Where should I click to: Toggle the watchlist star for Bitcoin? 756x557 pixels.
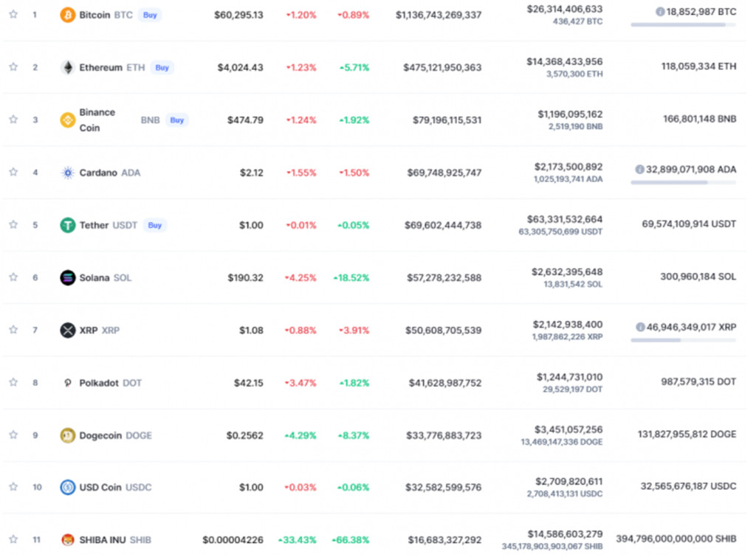click(x=13, y=15)
